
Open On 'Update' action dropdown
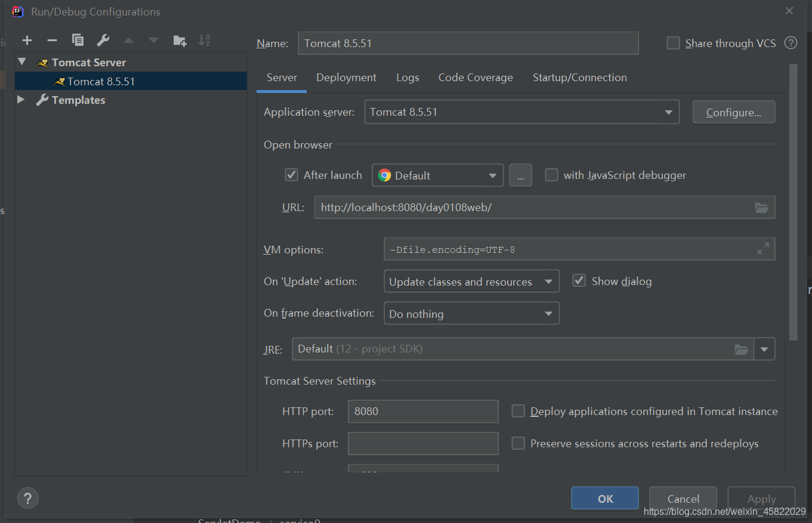471,281
